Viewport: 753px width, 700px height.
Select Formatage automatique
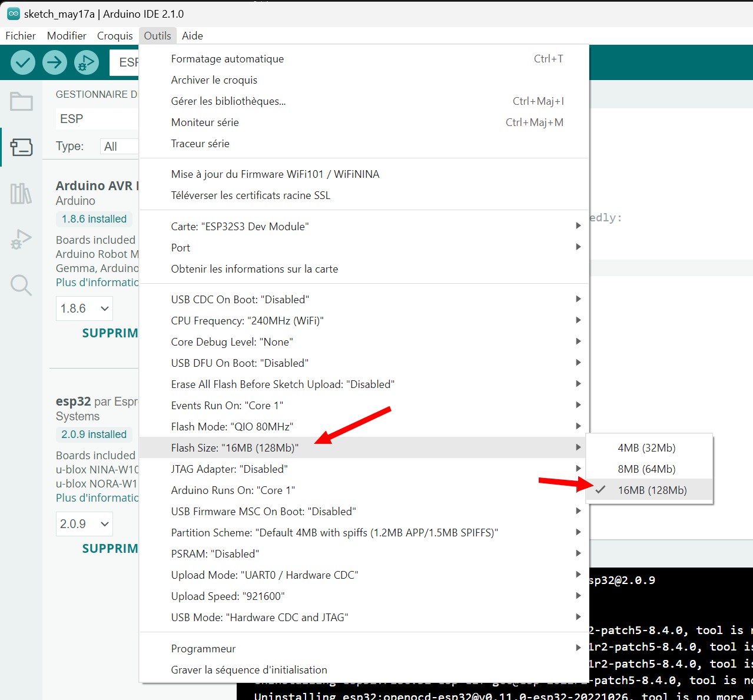click(x=364, y=59)
